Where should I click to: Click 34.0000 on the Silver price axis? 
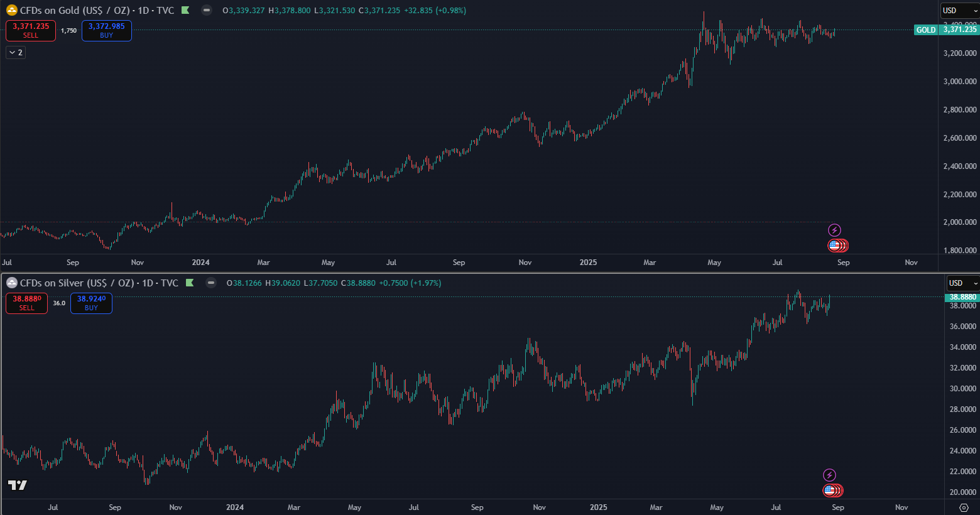click(962, 347)
